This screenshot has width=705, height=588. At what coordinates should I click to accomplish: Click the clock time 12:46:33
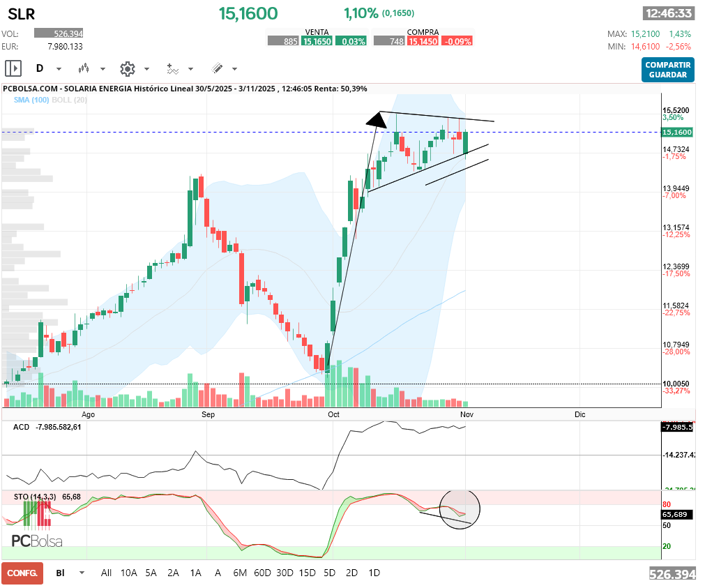(669, 13)
